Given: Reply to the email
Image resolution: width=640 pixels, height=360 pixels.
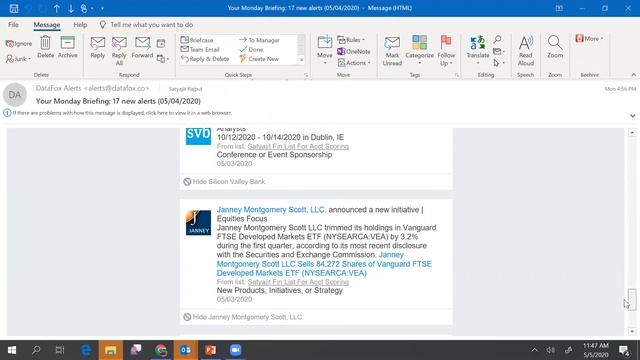Looking at the screenshot, I should coord(98,48).
